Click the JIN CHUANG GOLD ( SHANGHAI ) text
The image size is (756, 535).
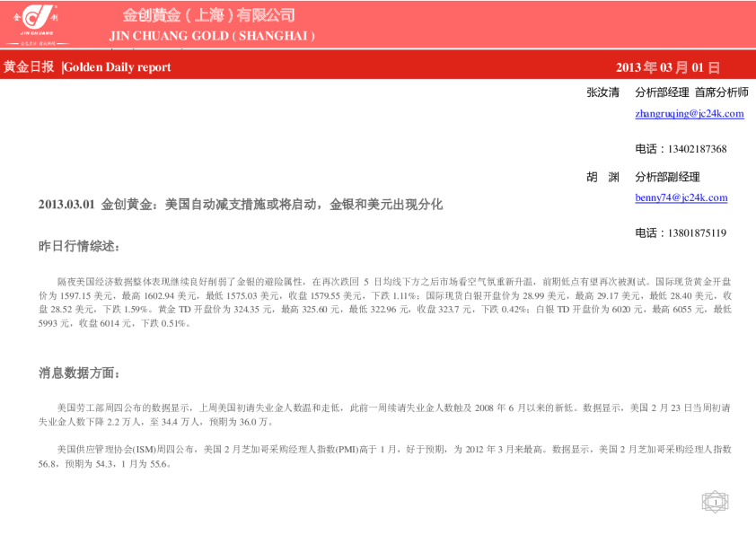click(x=212, y=36)
